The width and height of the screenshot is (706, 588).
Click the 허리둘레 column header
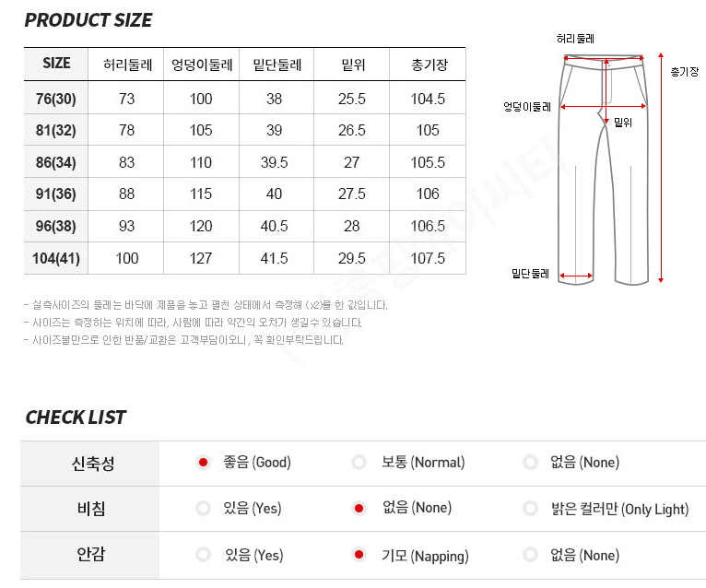pyautogui.click(x=127, y=65)
